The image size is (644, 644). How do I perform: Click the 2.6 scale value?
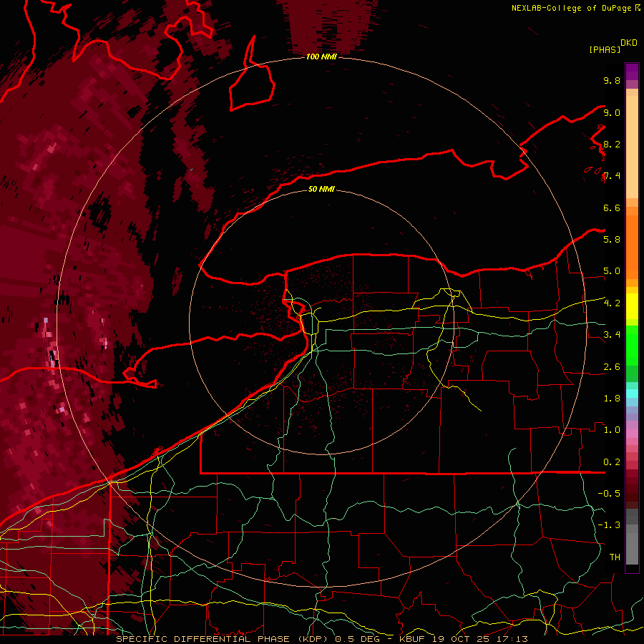coord(612,367)
